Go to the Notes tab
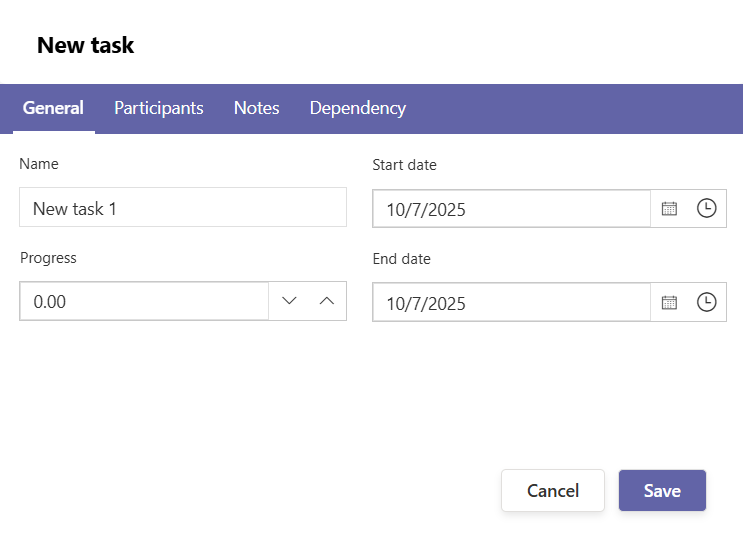Screen dimensions: 743x537 tap(257, 108)
